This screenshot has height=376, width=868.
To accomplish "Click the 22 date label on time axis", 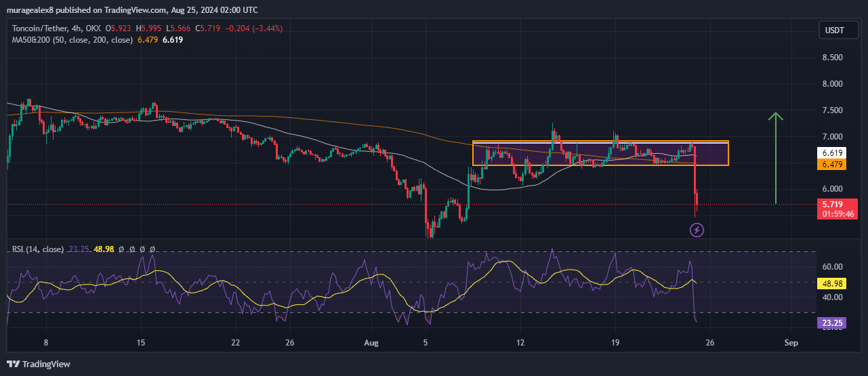I will pyautogui.click(x=235, y=343).
